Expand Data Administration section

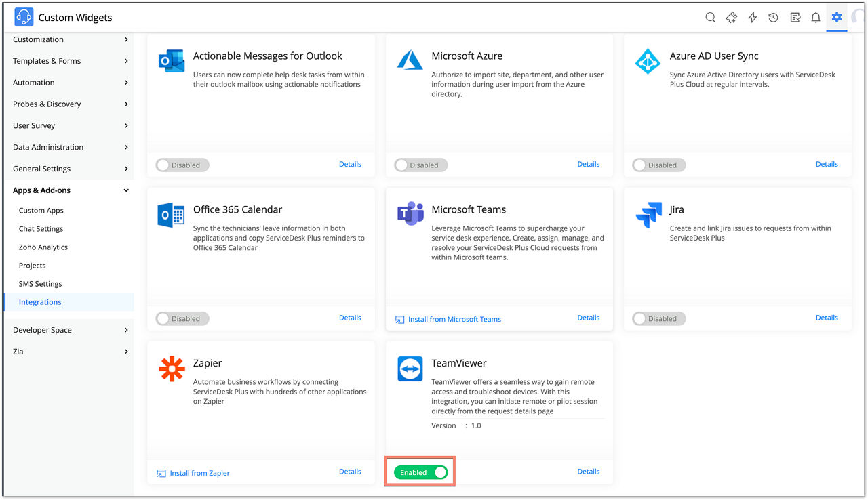tap(70, 148)
